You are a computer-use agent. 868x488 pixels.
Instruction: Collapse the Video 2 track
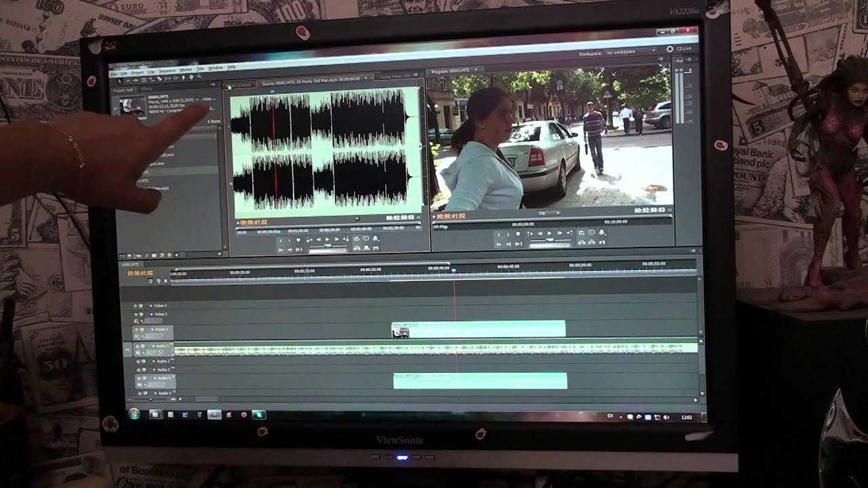click(x=151, y=314)
